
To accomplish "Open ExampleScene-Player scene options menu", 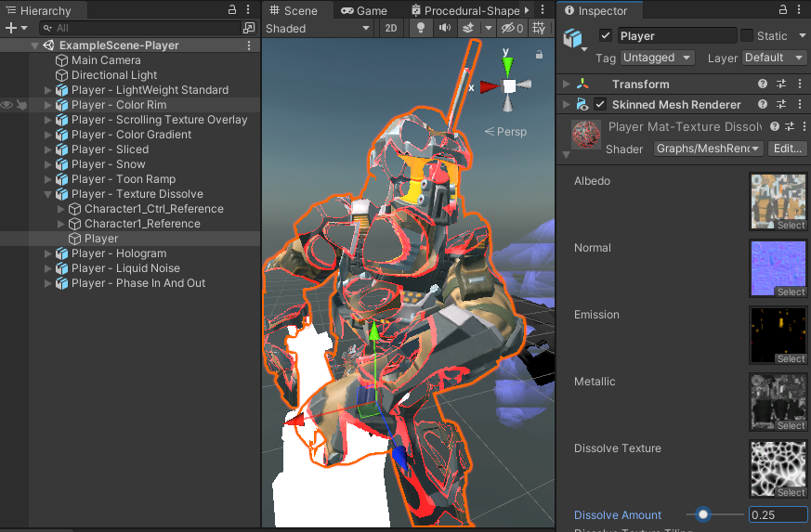I will (x=249, y=45).
